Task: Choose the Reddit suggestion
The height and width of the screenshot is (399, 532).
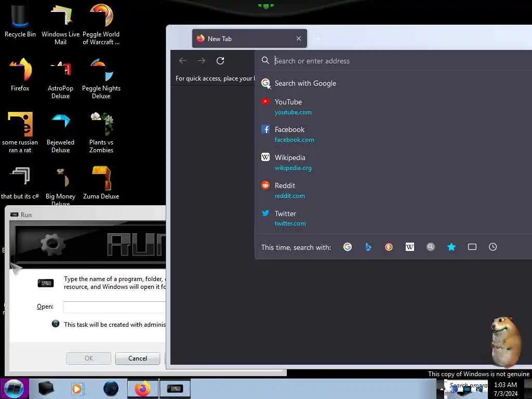Action: (x=394, y=190)
